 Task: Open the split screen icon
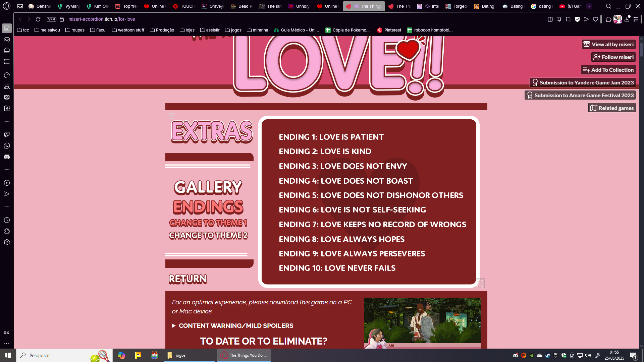click(550, 19)
